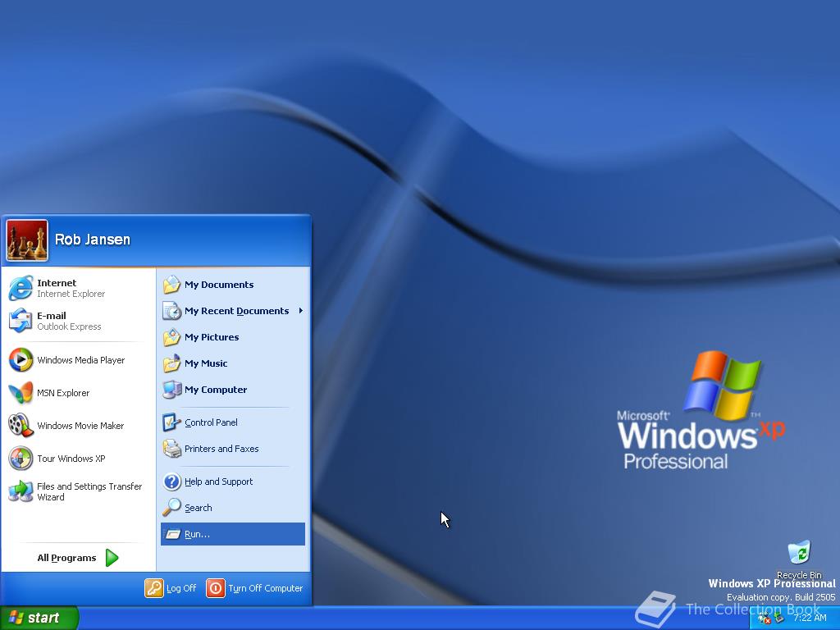840x630 pixels.
Task: Choose MSN Explorer label
Action: (x=63, y=393)
